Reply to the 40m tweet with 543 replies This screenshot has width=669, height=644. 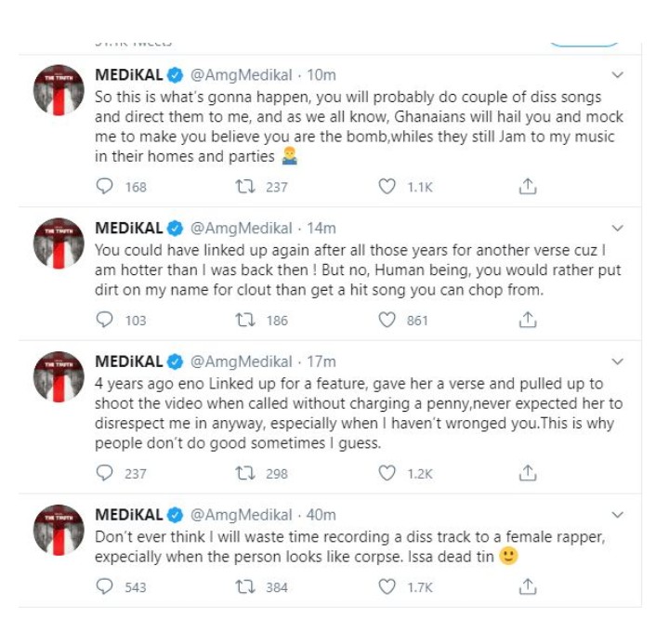[105, 586]
